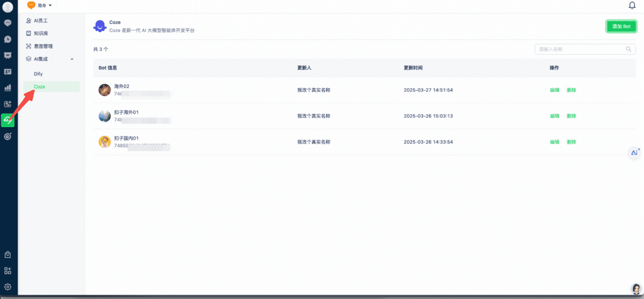Open the chat messages sidebar icon
Screen dimensions: 644x299
(8, 23)
